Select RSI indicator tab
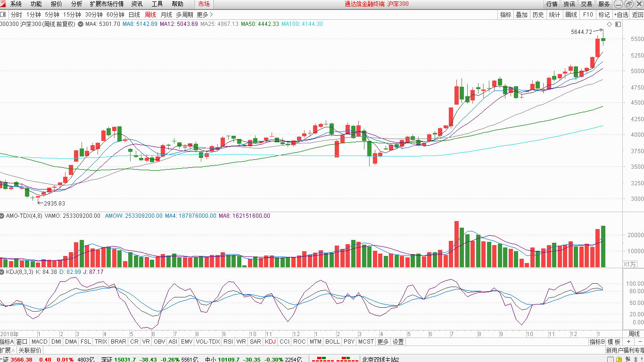644x362 pixels. (x=228, y=342)
